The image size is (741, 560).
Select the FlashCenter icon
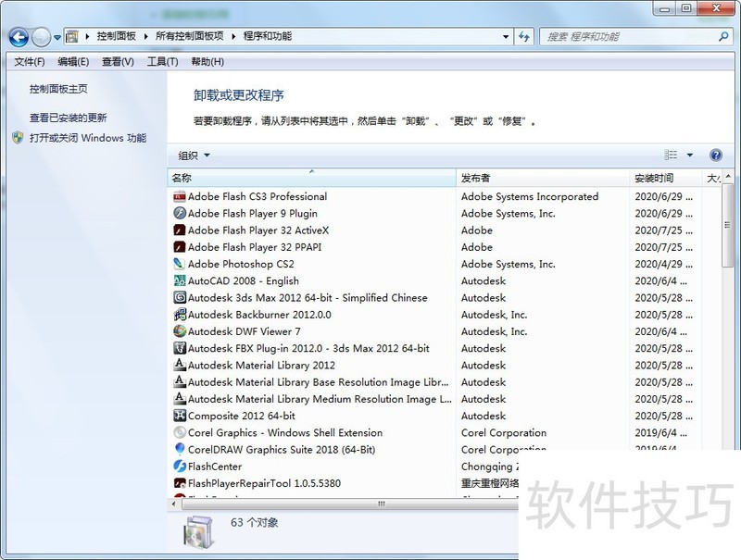(180, 467)
